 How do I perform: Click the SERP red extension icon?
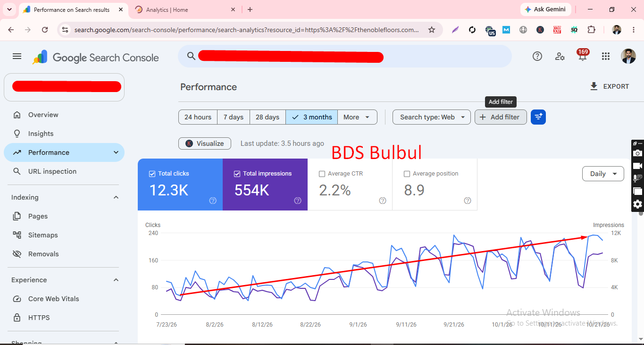coord(557,30)
